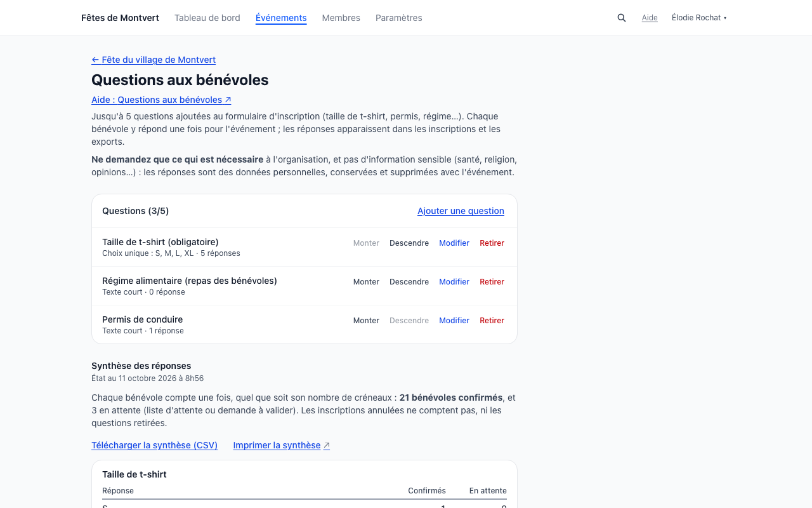Click Régime alimentaire (repas des bénévoles) title

point(189,281)
